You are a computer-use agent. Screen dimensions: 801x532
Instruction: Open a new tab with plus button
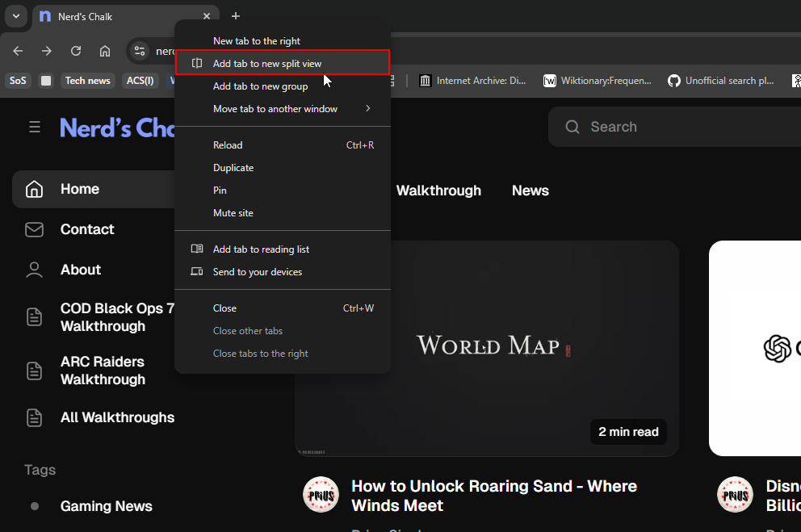click(x=236, y=16)
